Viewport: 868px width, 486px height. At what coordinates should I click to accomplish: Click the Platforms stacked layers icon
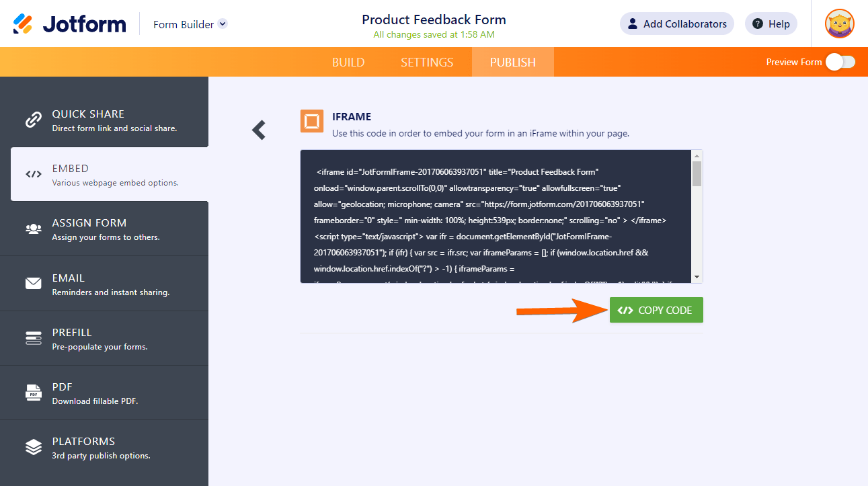tap(34, 447)
